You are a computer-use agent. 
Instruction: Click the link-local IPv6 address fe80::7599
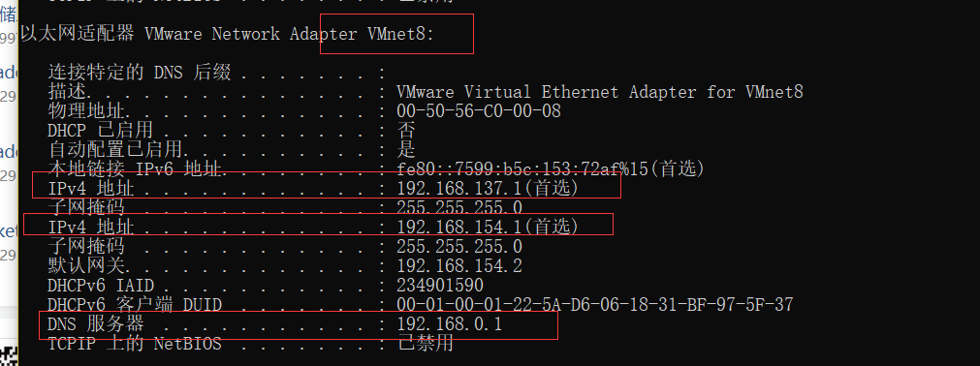point(551,168)
